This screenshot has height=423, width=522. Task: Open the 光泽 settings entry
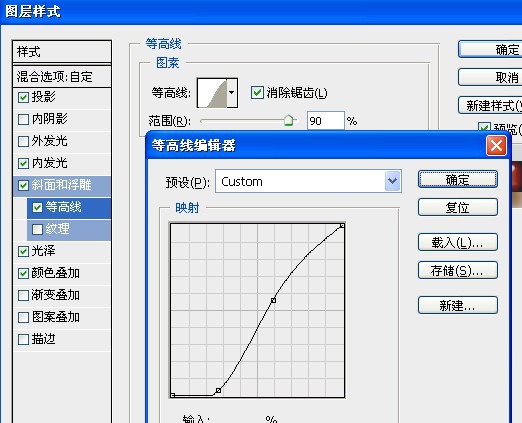[x=43, y=251]
